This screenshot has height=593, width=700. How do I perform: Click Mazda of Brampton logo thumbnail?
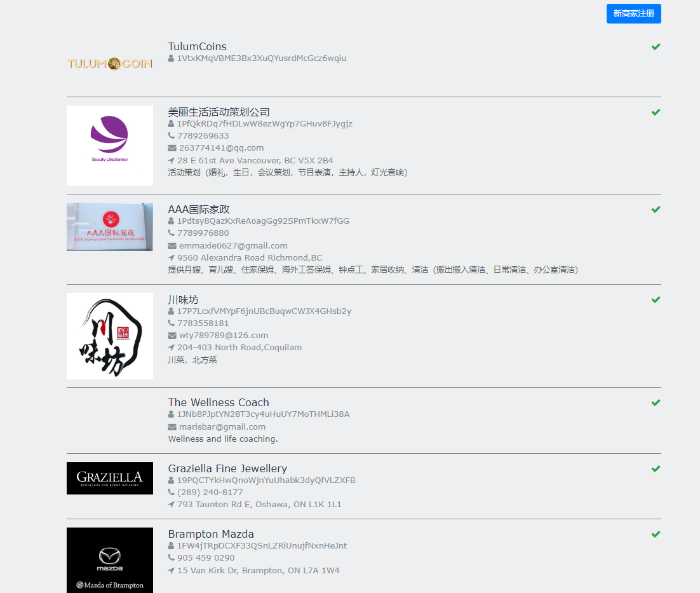(x=110, y=561)
